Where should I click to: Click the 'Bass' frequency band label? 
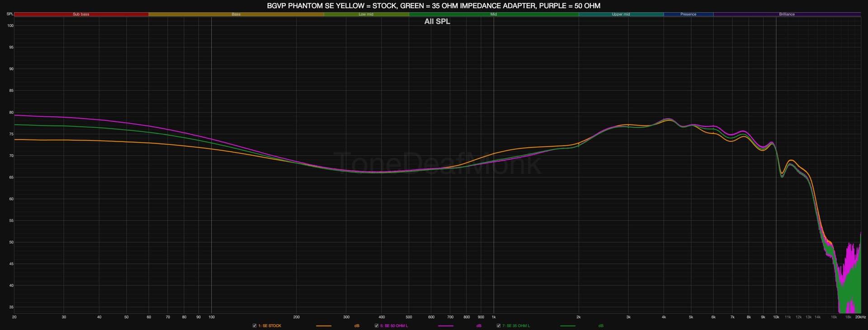tap(236, 14)
